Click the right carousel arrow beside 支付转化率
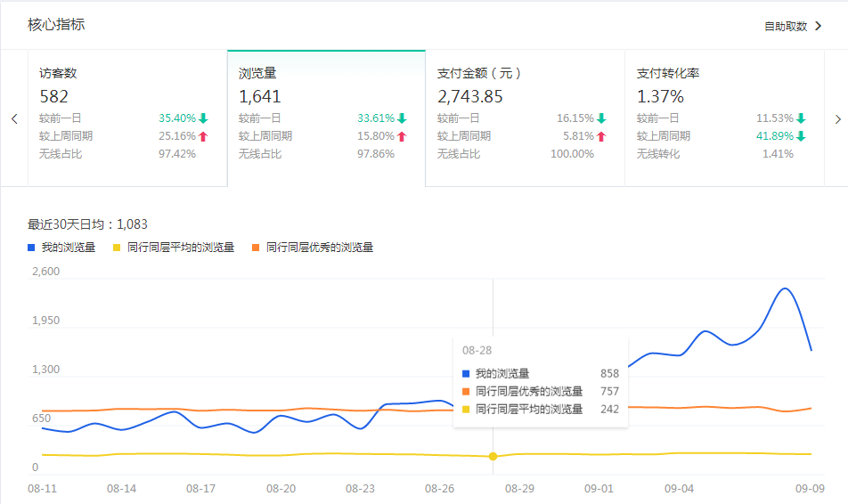Viewport: 848px width, 504px height. [836, 118]
